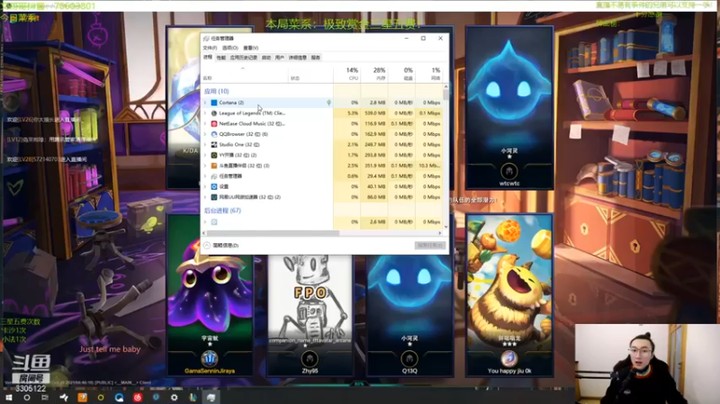This screenshot has width=720, height=404.
Task: Open the yellow ring YY taskbar icon
Action: coord(101,398)
